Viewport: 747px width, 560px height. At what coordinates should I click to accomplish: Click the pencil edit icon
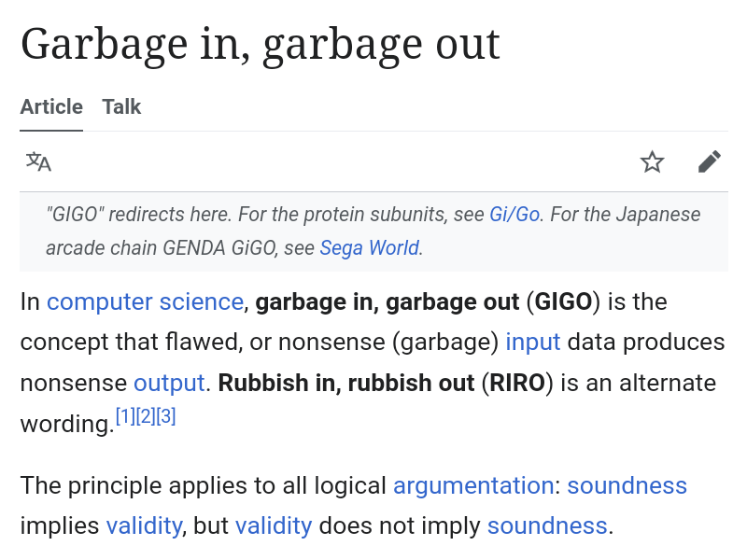pos(709,161)
